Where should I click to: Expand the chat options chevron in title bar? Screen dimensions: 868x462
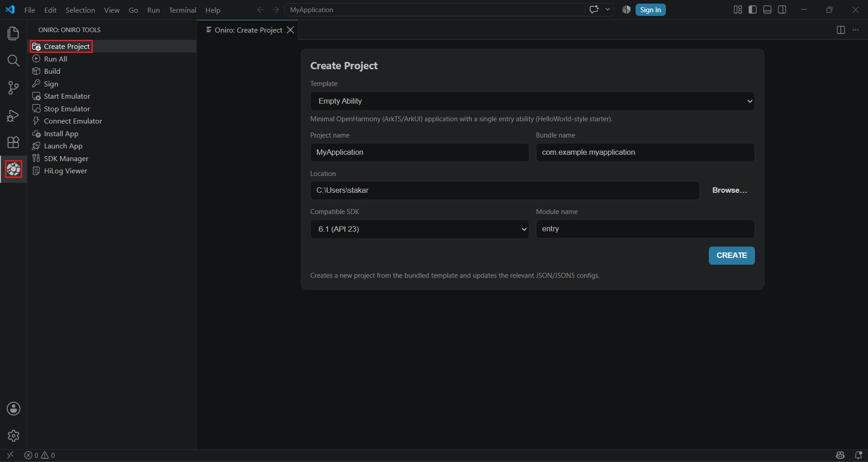coord(607,10)
